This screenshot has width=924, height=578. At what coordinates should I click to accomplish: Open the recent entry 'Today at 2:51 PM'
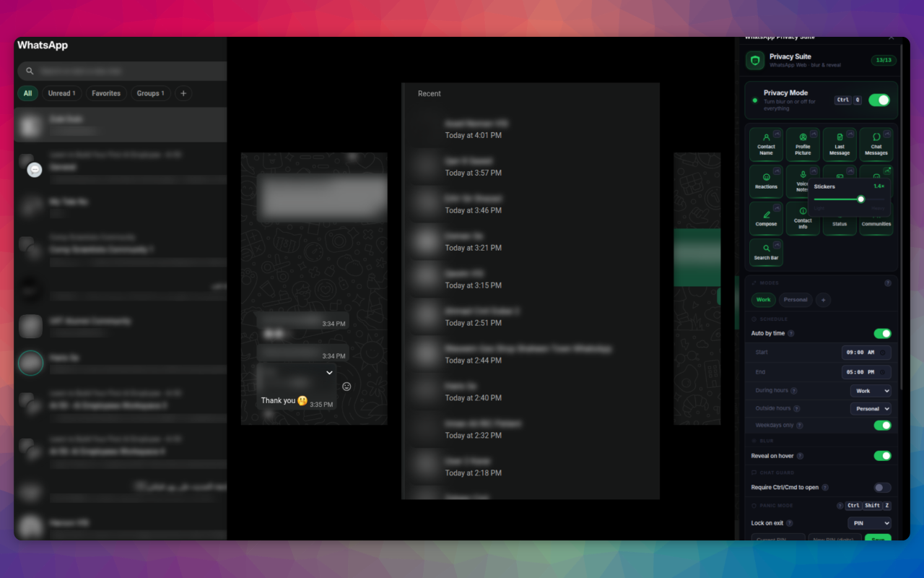531,317
